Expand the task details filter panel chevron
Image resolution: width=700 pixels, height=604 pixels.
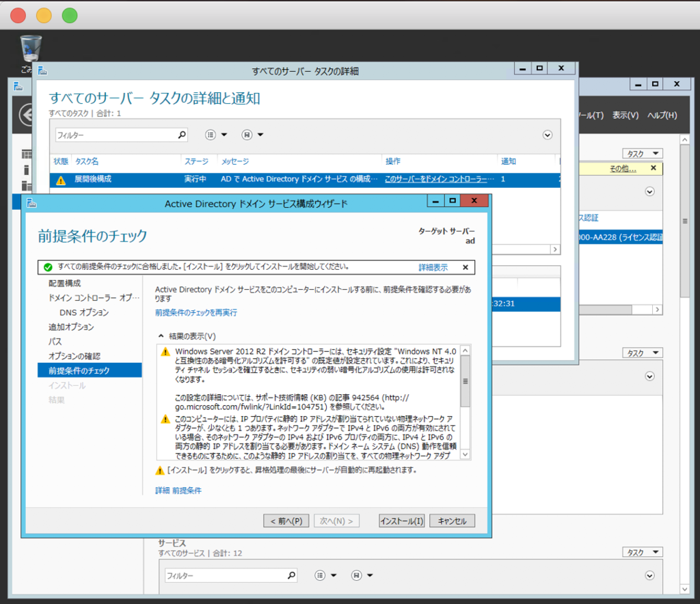pyautogui.click(x=548, y=135)
